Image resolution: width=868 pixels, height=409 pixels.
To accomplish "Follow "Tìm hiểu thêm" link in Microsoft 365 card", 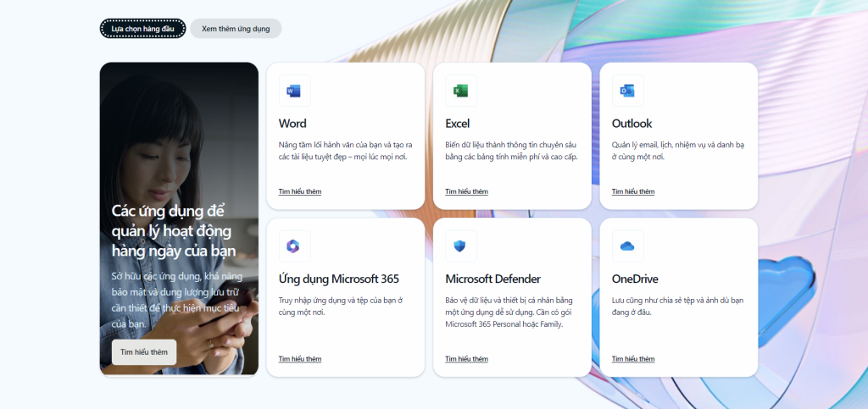I will click(x=300, y=359).
